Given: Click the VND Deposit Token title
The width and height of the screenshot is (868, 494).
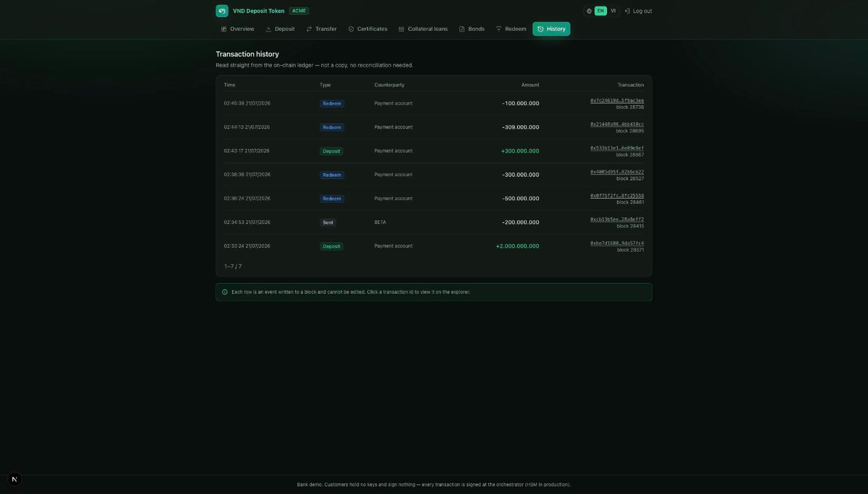Looking at the screenshot, I should pyautogui.click(x=259, y=11).
